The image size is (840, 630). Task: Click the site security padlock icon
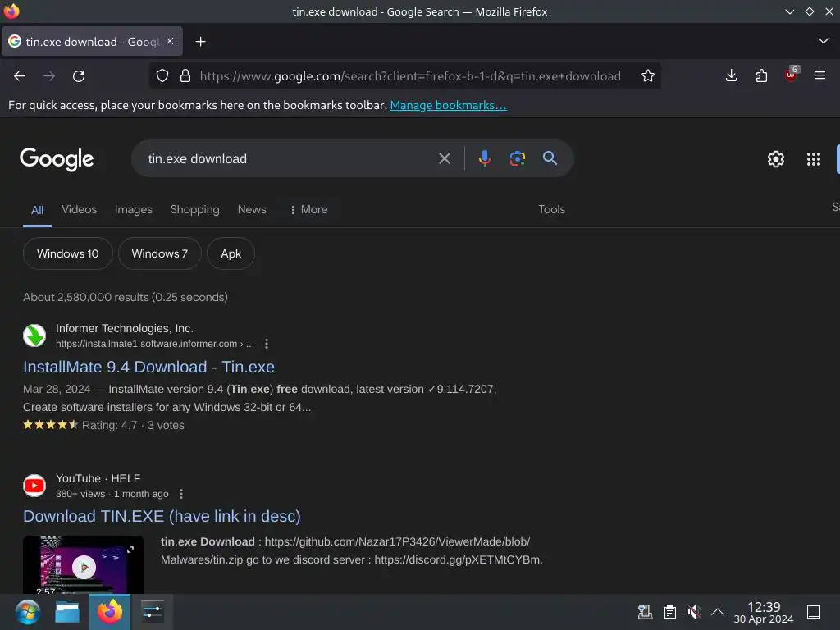[185, 76]
